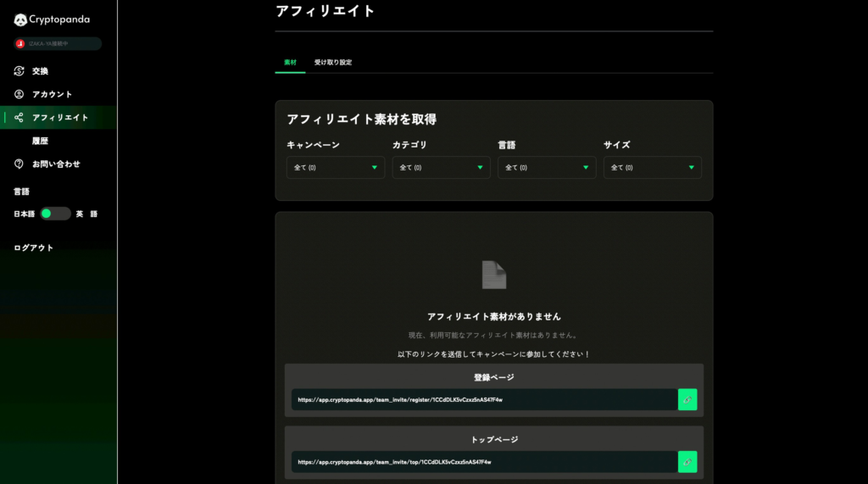Click the exchange icon in sidebar
868x484 pixels.
pyautogui.click(x=19, y=71)
